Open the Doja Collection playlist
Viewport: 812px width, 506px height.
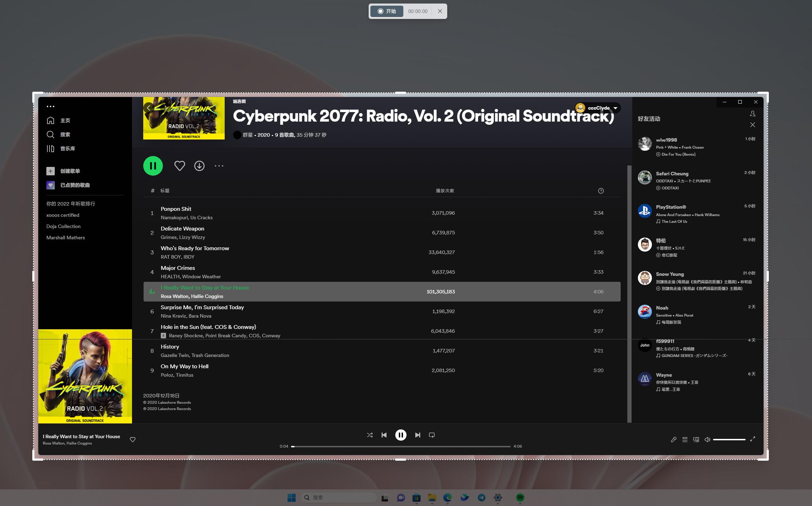click(64, 226)
